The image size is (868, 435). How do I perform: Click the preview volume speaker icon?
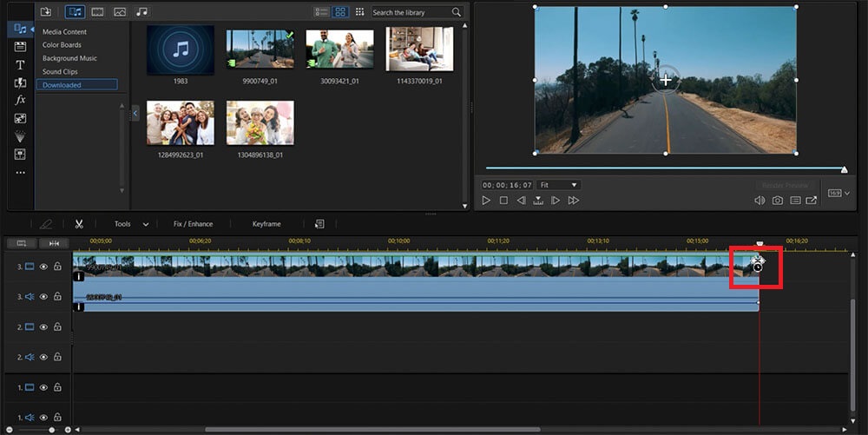pos(759,201)
